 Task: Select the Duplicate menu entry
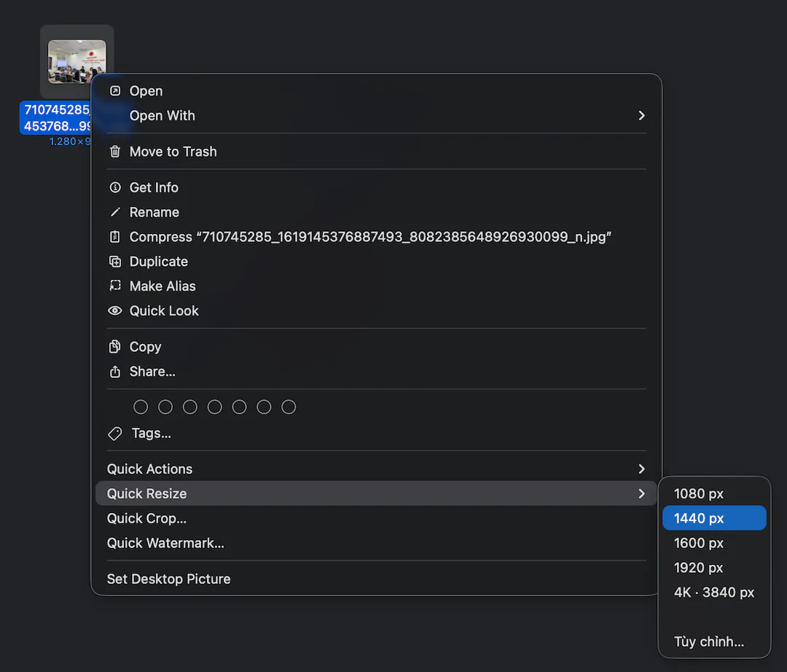377,262
